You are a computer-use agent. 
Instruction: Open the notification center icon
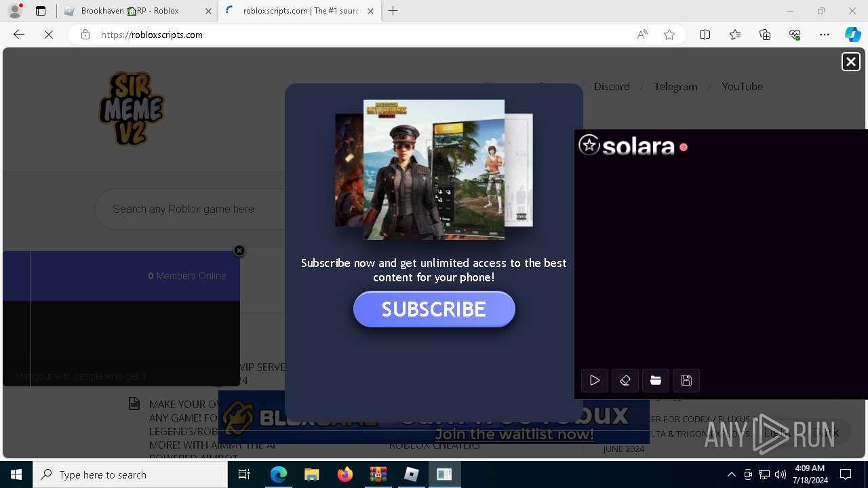click(846, 474)
